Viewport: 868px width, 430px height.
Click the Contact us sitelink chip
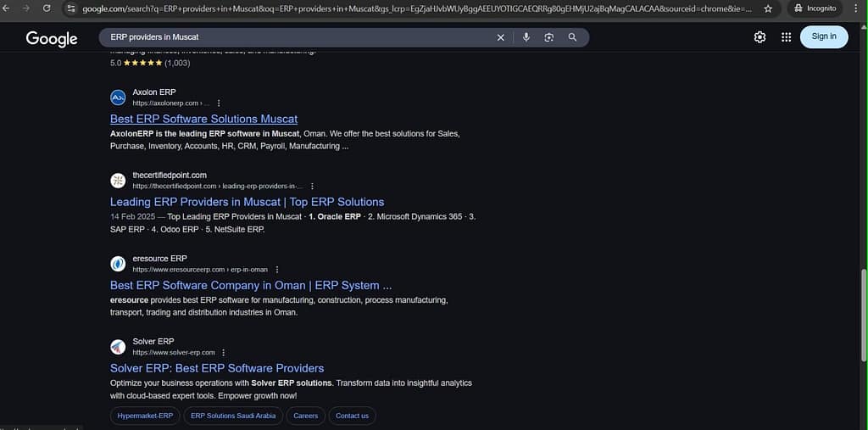coord(352,416)
